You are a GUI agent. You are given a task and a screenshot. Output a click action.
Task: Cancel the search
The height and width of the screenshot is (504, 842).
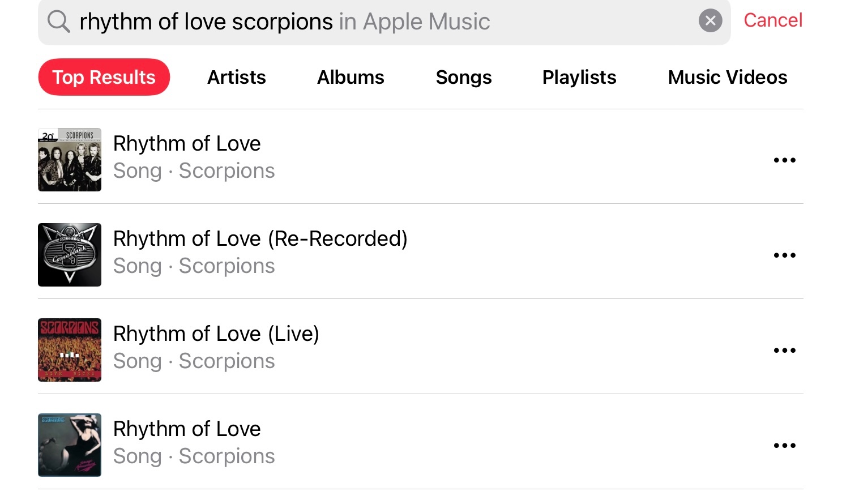773,20
